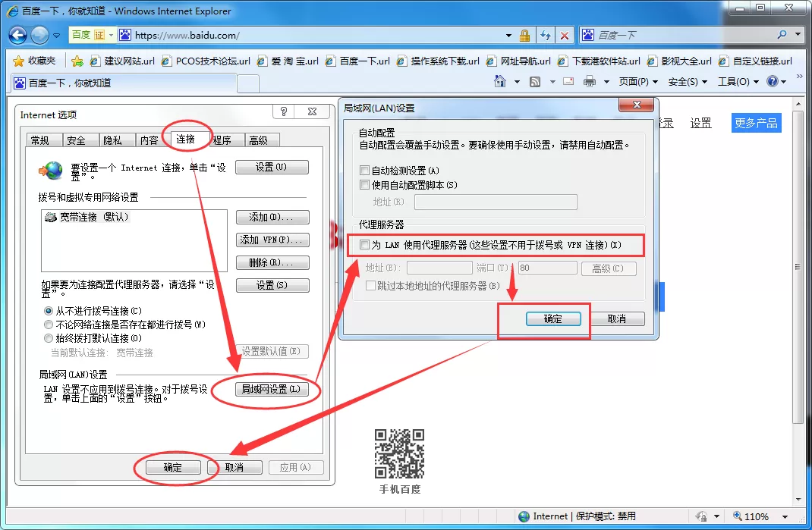Click the search magnifier icon
812x530 pixels.
pos(782,35)
